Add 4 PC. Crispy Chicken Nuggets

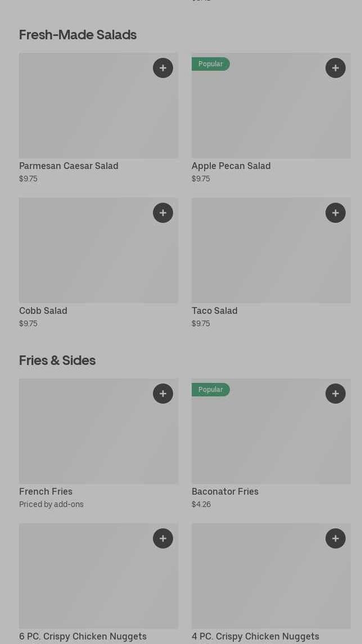point(336,538)
